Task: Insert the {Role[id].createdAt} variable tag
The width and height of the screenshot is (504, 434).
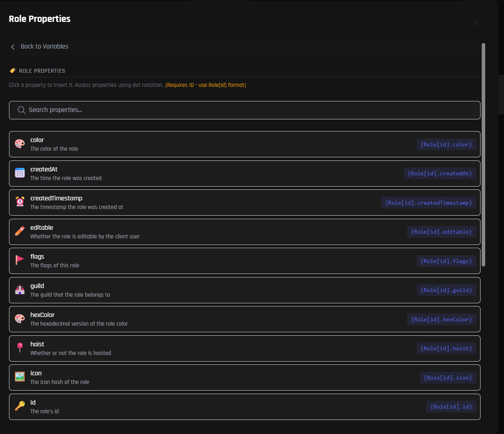Action: pos(440,173)
